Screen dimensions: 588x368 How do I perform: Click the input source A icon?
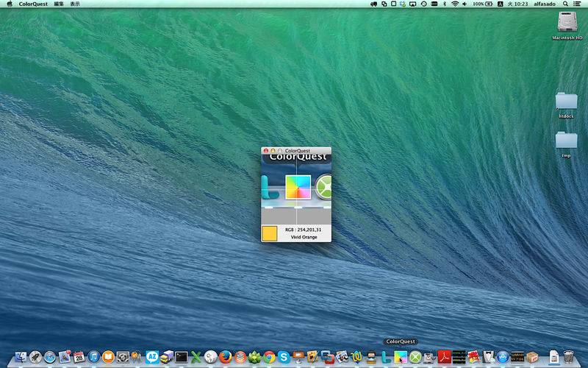click(x=501, y=4)
